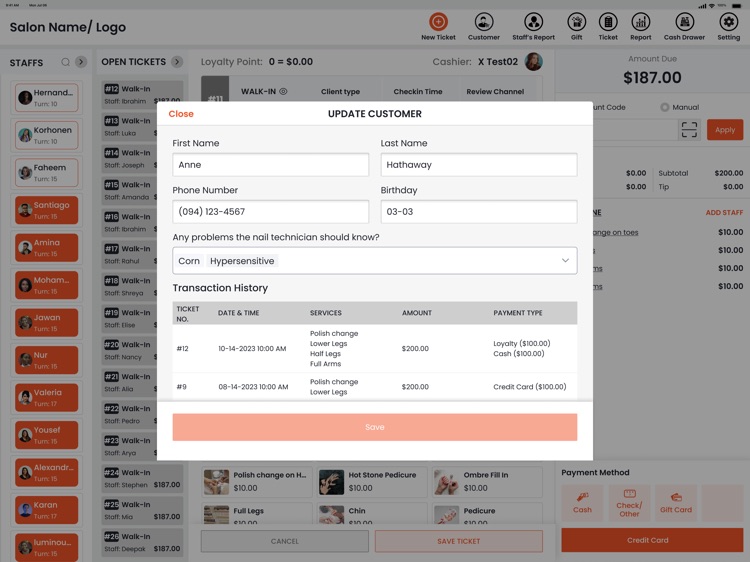Select staff card Karan
Screen dimensions: 750x562
point(46,510)
